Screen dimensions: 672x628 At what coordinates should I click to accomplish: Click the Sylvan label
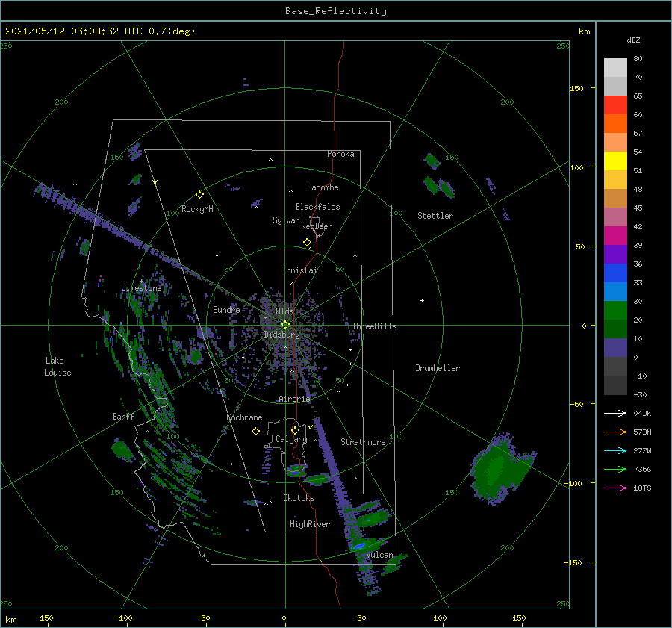click(x=286, y=220)
